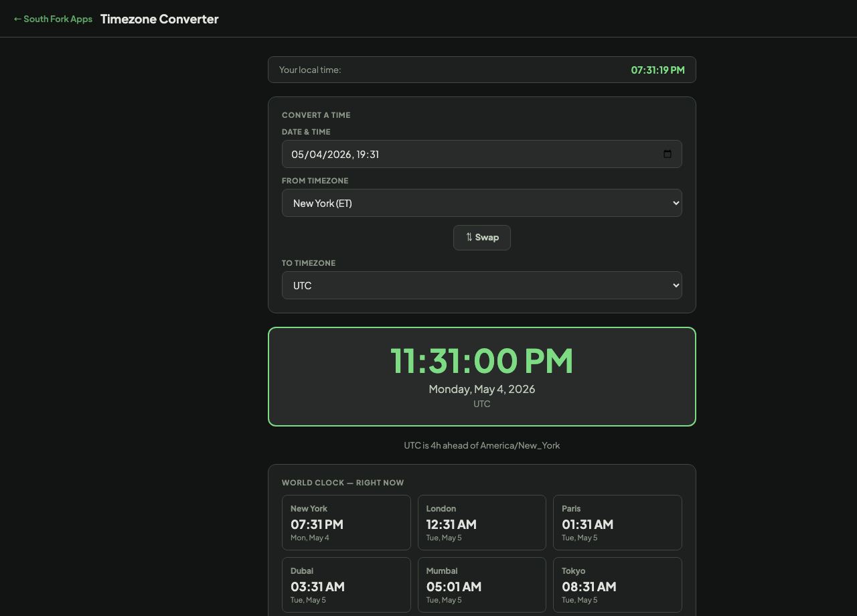The width and height of the screenshot is (857, 616).
Task: Open calendar picker icon in date field
Action: (667, 154)
